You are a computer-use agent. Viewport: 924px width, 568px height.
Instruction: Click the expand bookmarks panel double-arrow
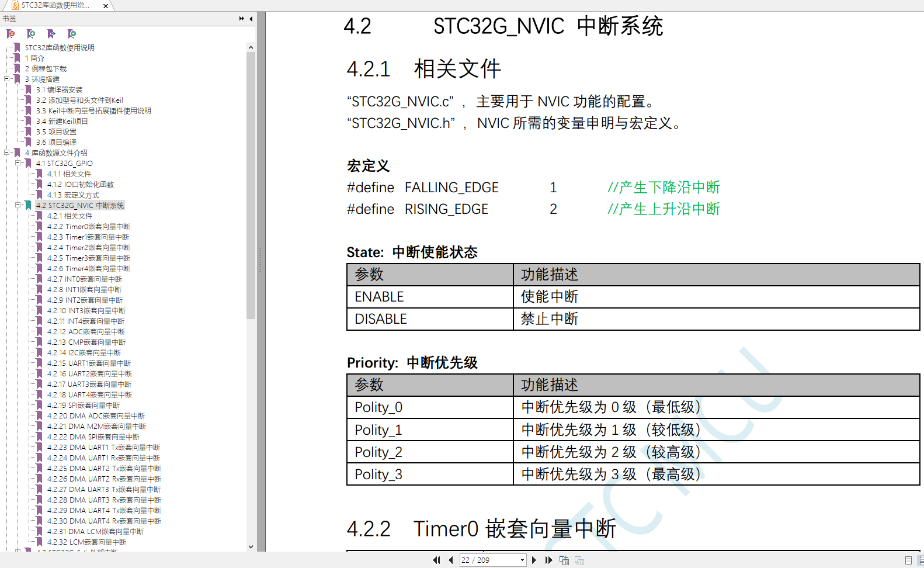click(x=242, y=19)
